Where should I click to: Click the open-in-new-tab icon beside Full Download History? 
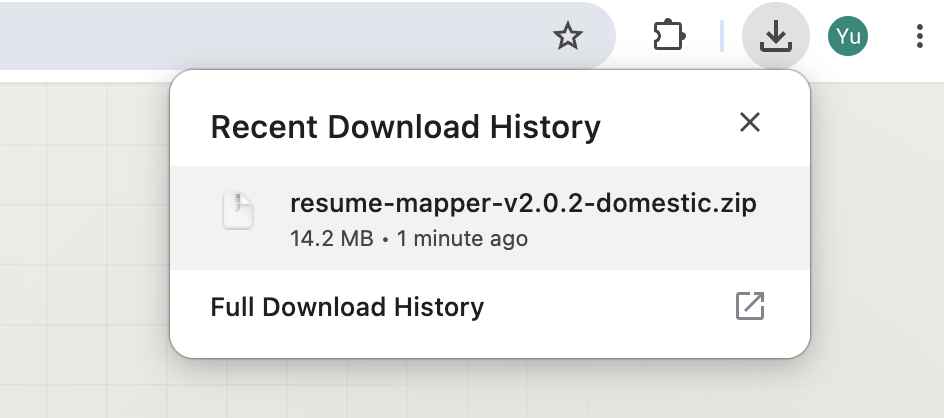click(750, 306)
